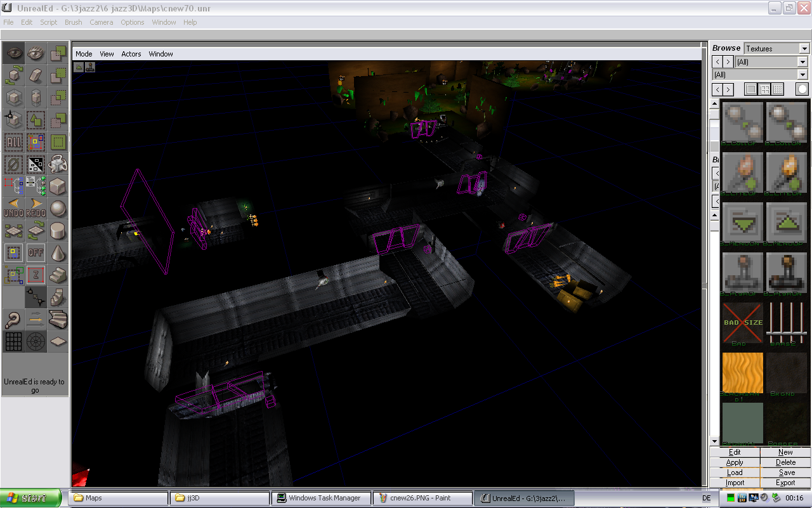Screen dimensions: 812x508
Task: Click the select-none crossed circle tool
Action: [13, 164]
